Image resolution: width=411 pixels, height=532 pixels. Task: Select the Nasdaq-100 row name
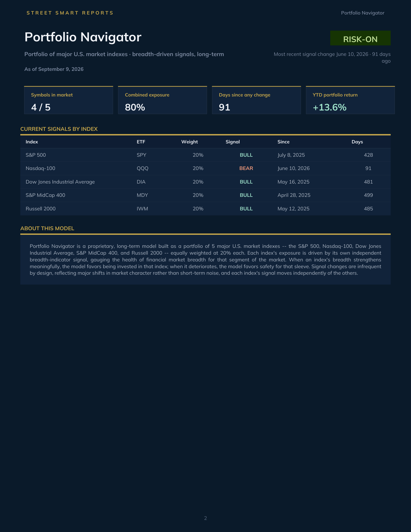(x=40, y=168)
